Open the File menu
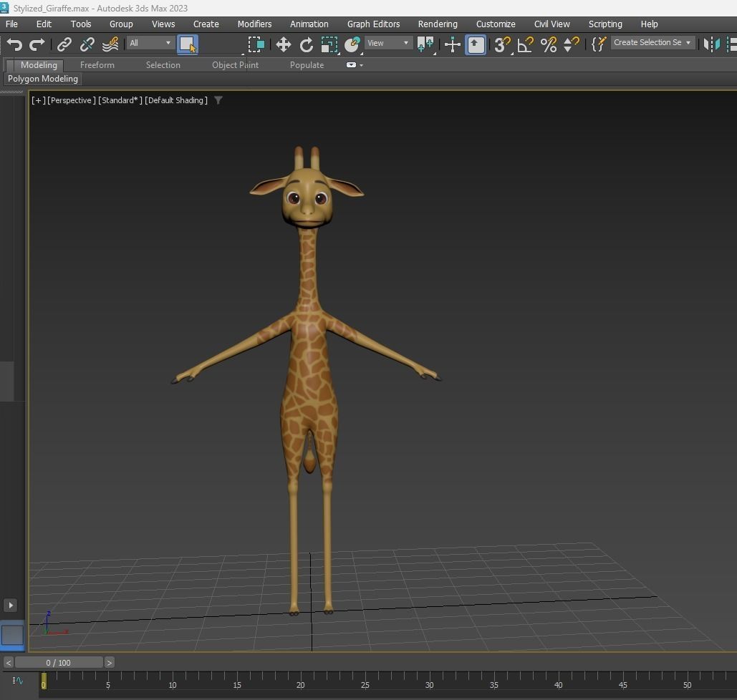The width and height of the screenshot is (737, 700). (11, 24)
